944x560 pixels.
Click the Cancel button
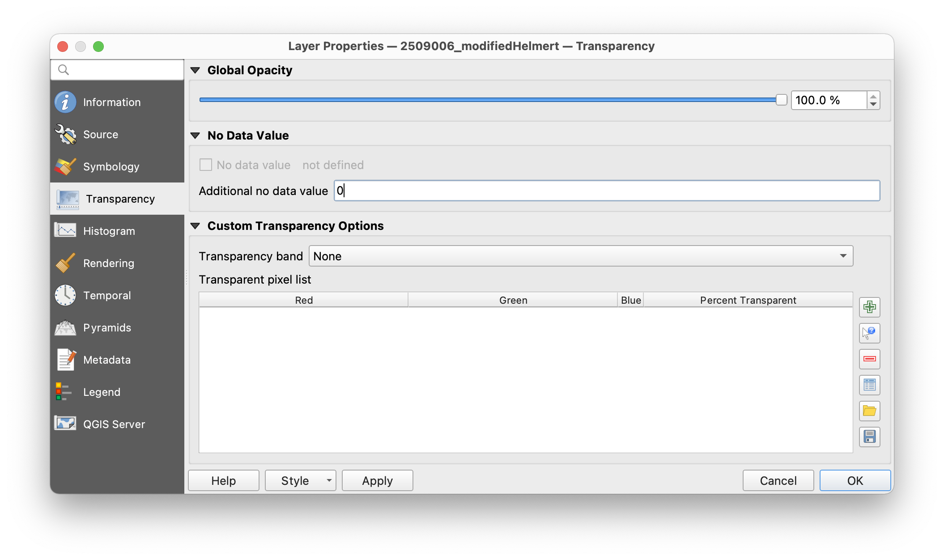click(778, 481)
